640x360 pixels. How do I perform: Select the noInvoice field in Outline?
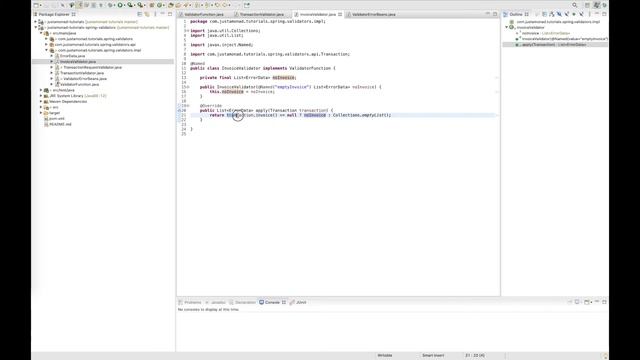[x=546, y=33]
